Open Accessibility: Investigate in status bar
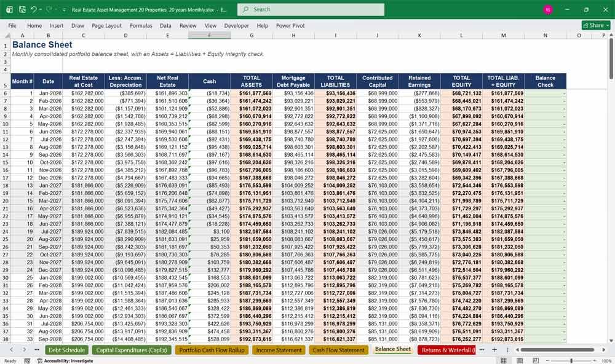Screen dimensions: 615x364 (x=65, y=361)
